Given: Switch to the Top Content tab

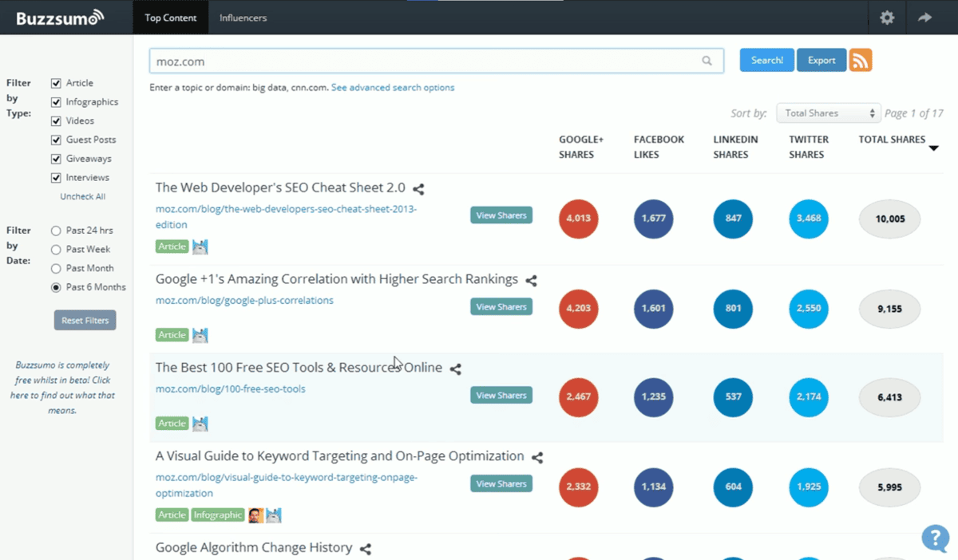Looking at the screenshot, I should [x=171, y=18].
